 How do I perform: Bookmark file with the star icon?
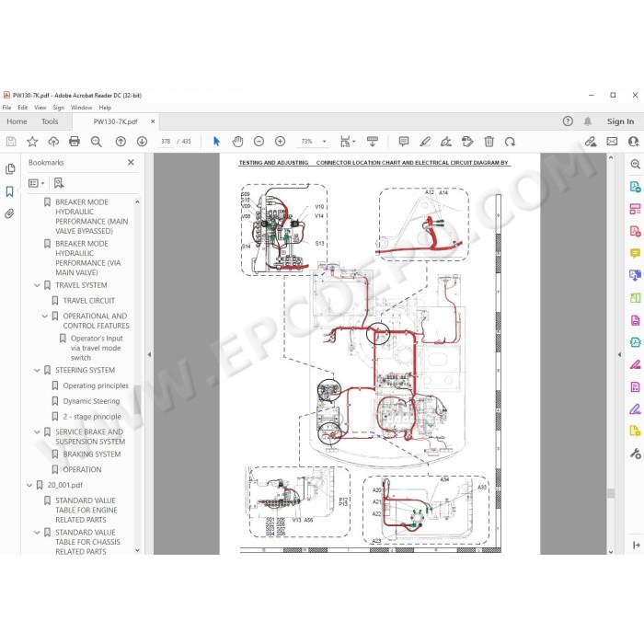pyautogui.click(x=32, y=142)
